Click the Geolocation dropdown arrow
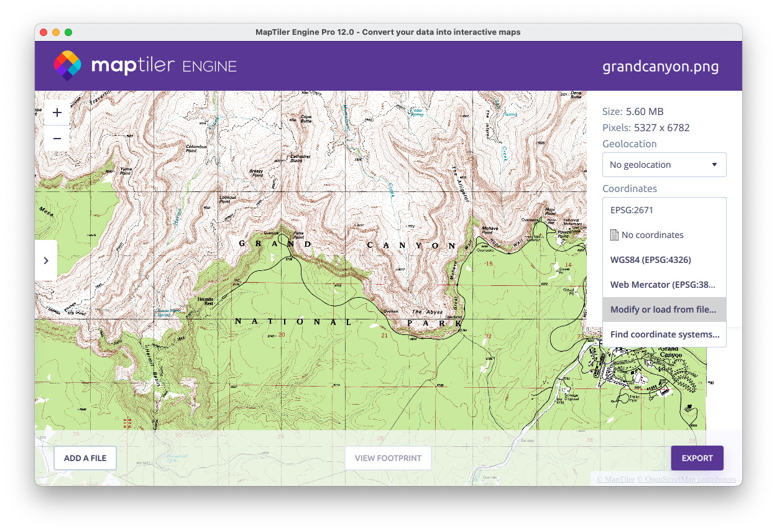 click(x=714, y=165)
